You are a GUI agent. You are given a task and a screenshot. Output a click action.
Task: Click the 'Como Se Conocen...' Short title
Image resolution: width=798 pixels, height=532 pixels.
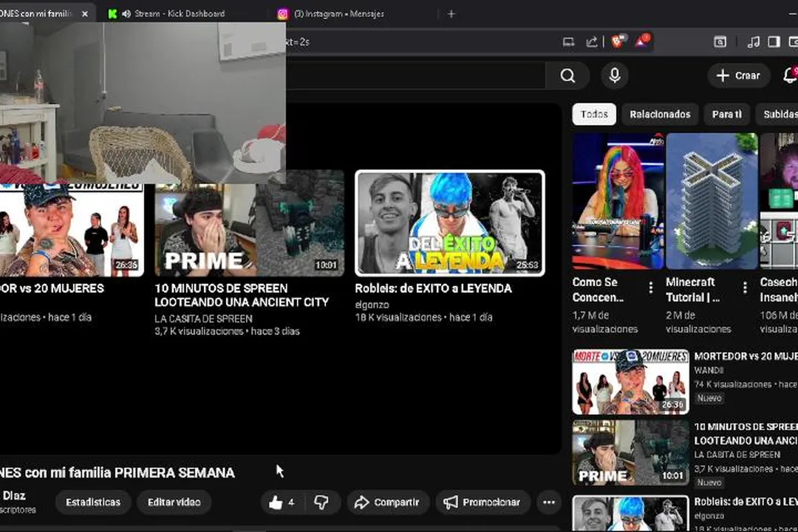[598, 289]
